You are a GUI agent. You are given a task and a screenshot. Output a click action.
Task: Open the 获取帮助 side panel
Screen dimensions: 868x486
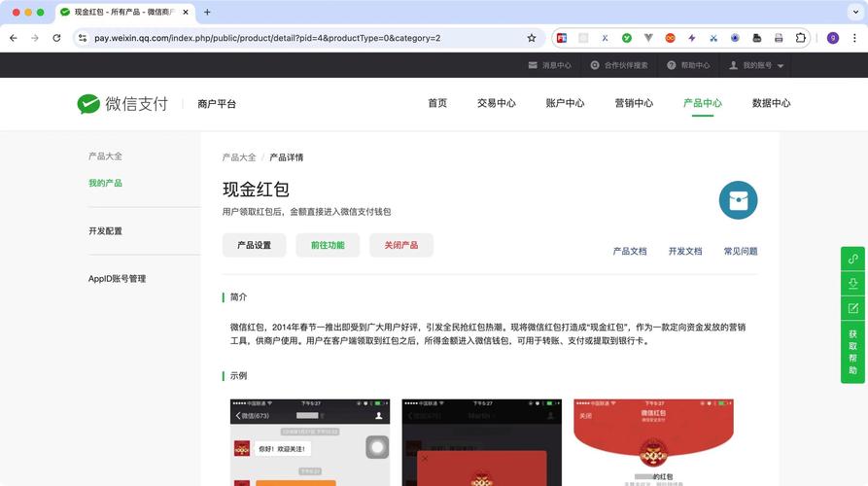pos(852,352)
